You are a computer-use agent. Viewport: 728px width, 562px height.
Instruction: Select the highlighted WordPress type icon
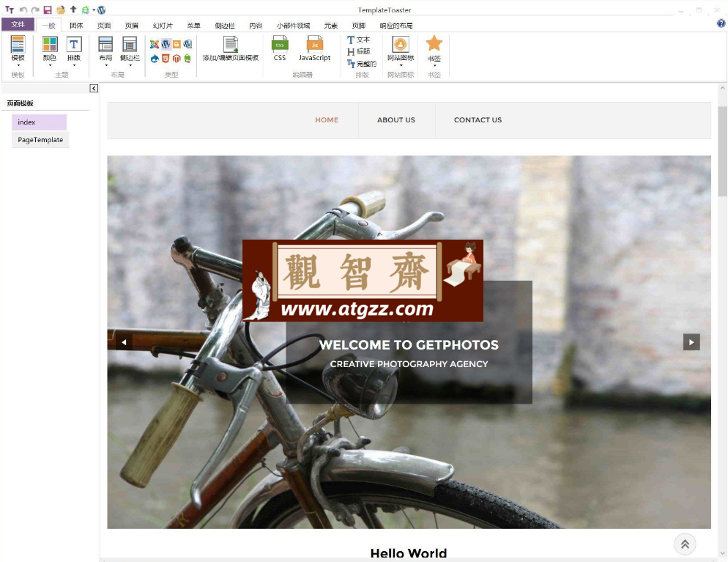[166, 44]
